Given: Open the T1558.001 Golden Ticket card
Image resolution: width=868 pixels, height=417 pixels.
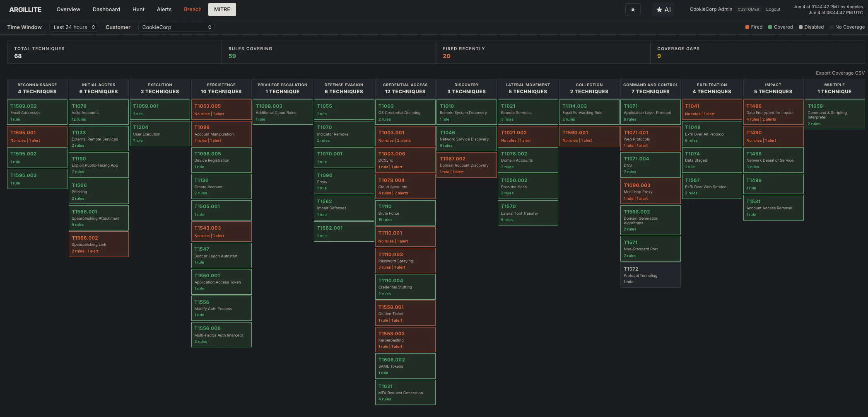Looking at the screenshot, I should pyautogui.click(x=405, y=313).
